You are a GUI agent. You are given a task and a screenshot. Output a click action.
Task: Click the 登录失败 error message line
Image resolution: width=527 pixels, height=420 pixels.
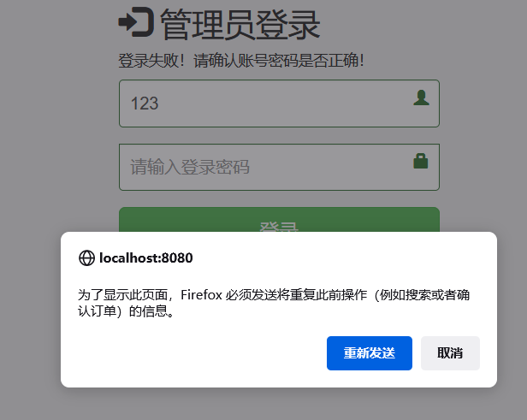click(241, 61)
